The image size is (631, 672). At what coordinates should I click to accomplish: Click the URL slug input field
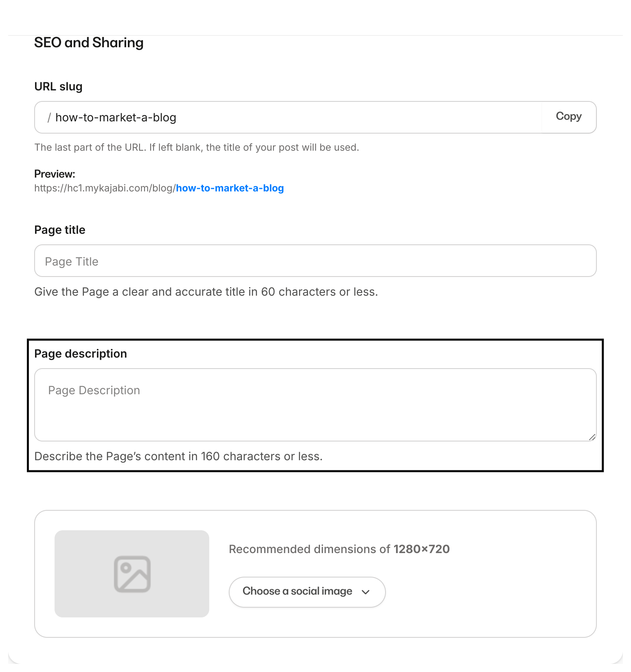[x=288, y=117]
